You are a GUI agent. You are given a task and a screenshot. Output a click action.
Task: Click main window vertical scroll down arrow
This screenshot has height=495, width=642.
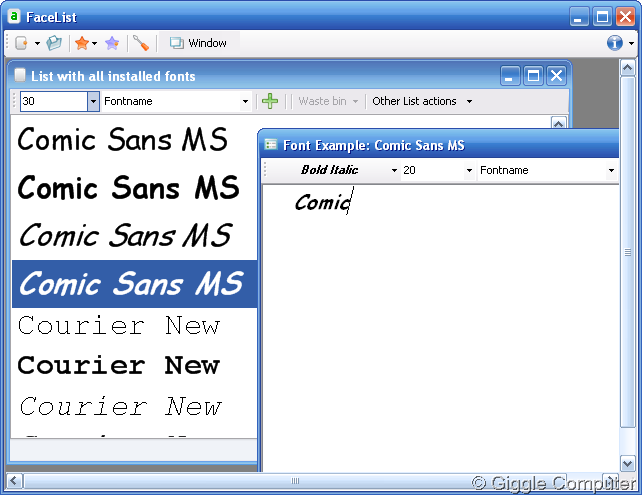(628, 463)
